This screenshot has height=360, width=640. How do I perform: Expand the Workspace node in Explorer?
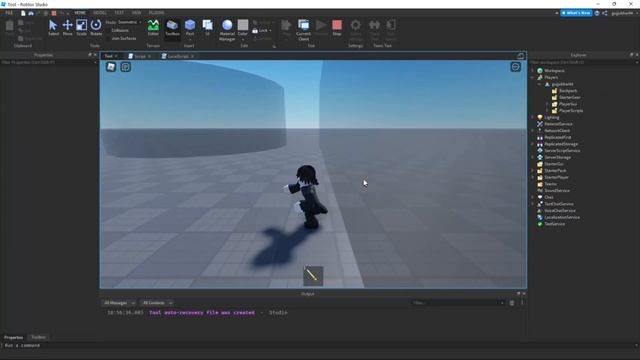tap(533, 71)
